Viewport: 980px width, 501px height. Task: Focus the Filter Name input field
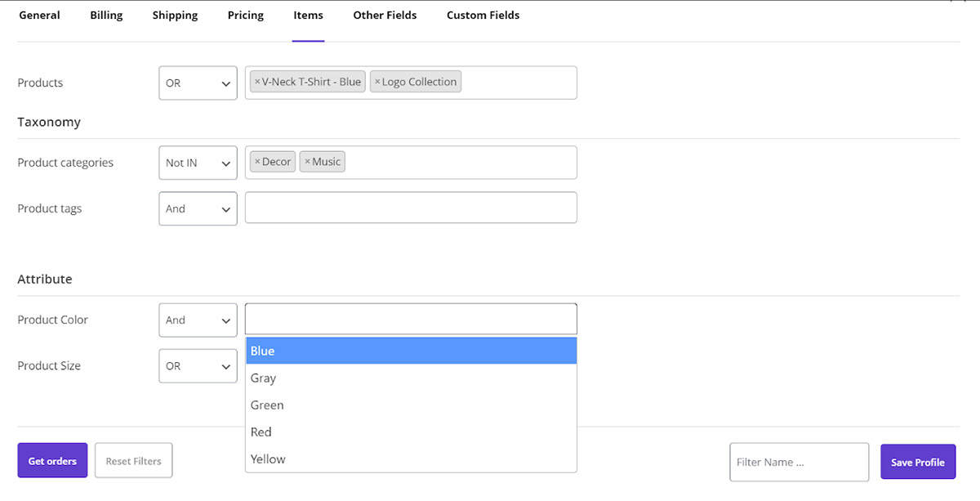(x=799, y=463)
